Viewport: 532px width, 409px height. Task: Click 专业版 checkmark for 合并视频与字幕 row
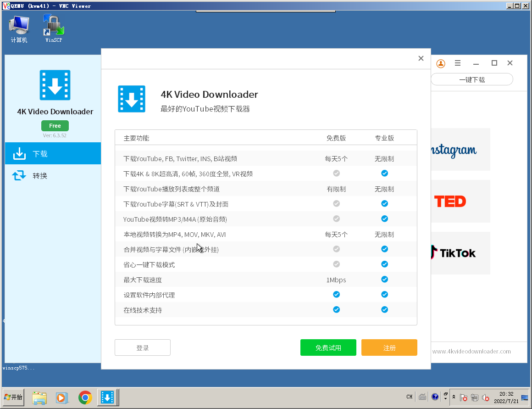[x=384, y=249]
